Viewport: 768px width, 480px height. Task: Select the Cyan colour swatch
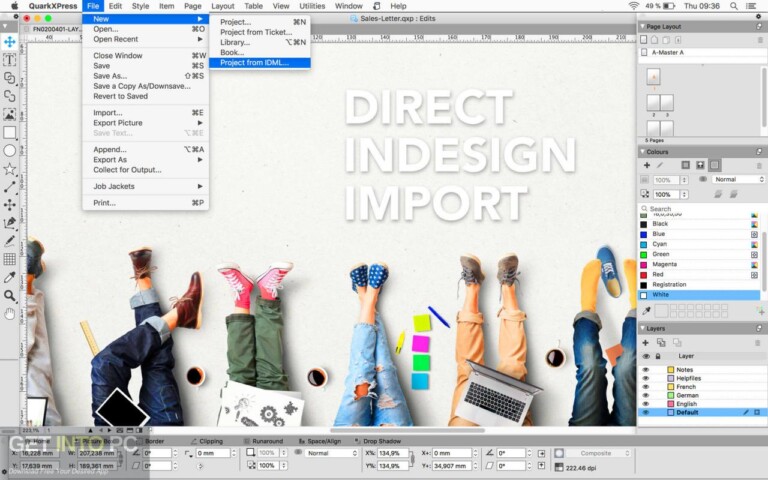pos(644,244)
